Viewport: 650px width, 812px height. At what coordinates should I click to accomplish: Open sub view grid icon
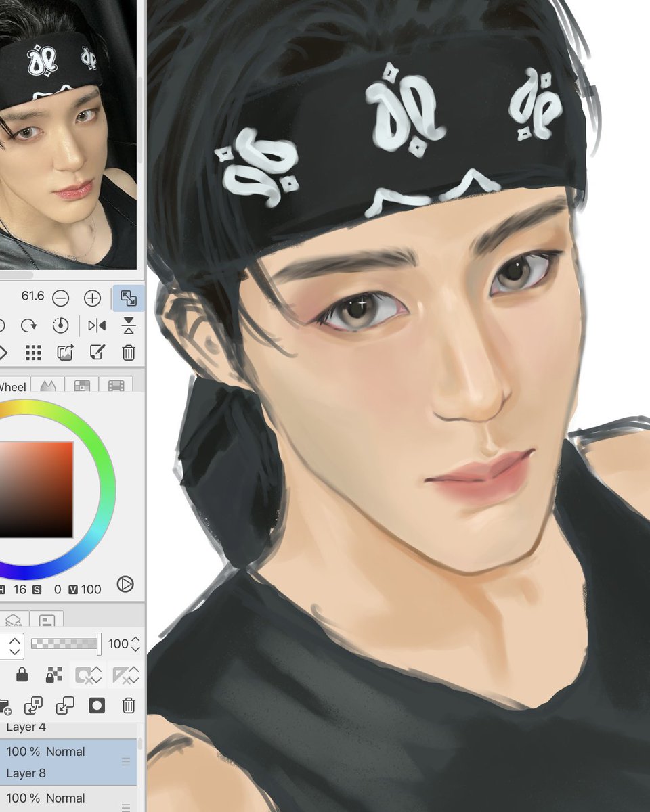(32, 353)
